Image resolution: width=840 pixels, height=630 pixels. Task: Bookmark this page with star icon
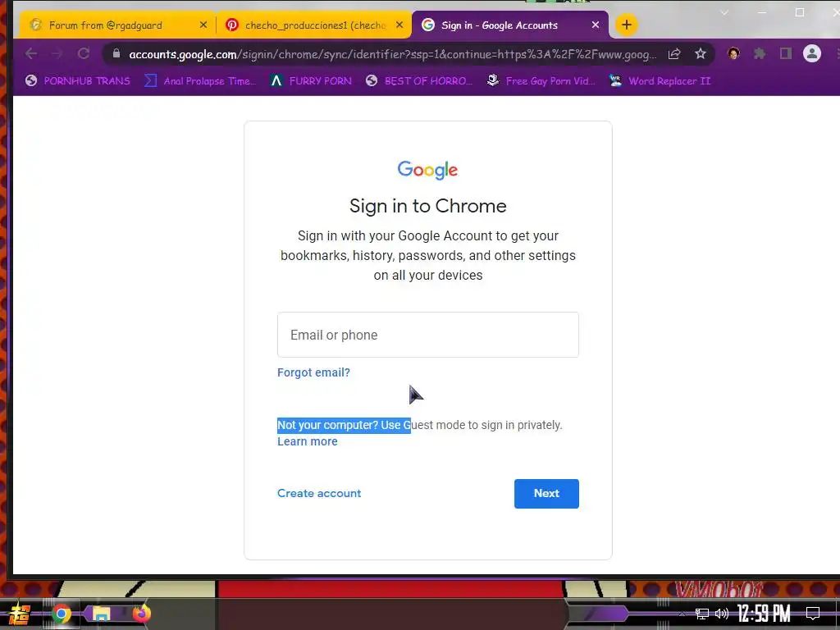pyautogui.click(x=701, y=53)
